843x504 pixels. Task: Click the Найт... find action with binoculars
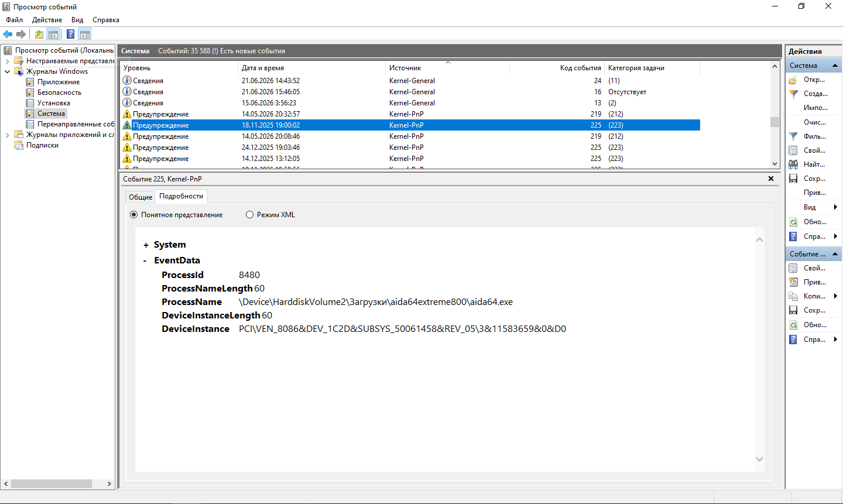tap(814, 164)
